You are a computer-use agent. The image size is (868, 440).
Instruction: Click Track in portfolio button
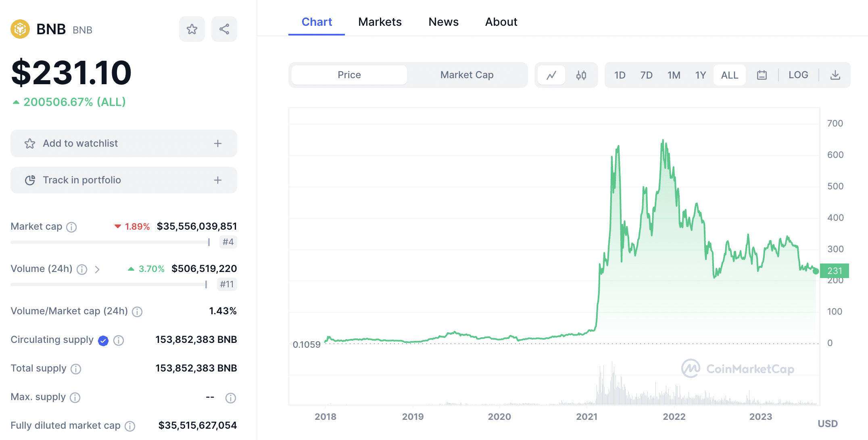point(124,180)
